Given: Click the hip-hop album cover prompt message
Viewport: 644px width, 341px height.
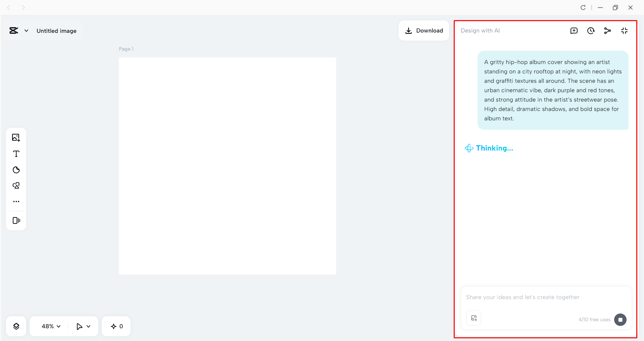Looking at the screenshot, I should tap(553, 90).
